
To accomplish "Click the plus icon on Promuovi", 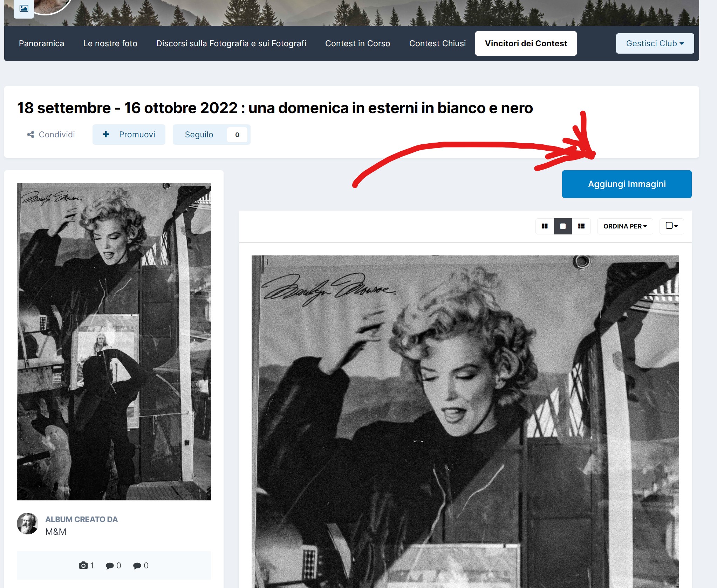I will 106,134.
